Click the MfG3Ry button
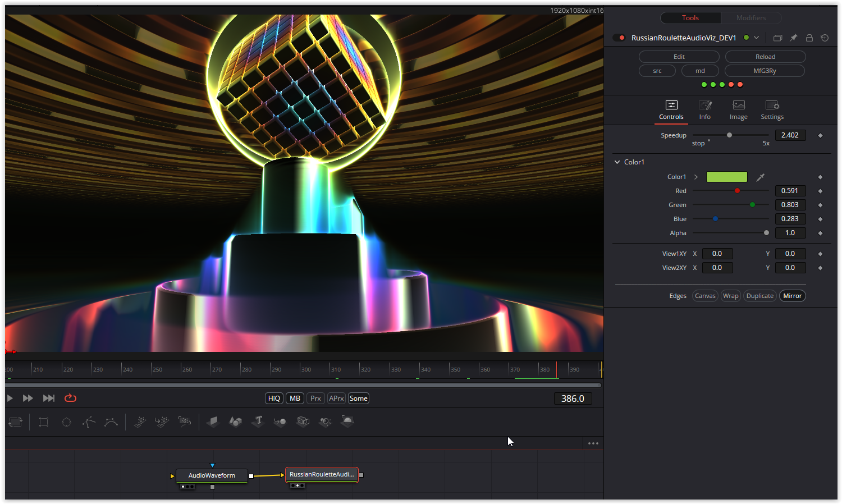Image resolution: width=842 pixels, height=504 pixels. click(765, 71)
